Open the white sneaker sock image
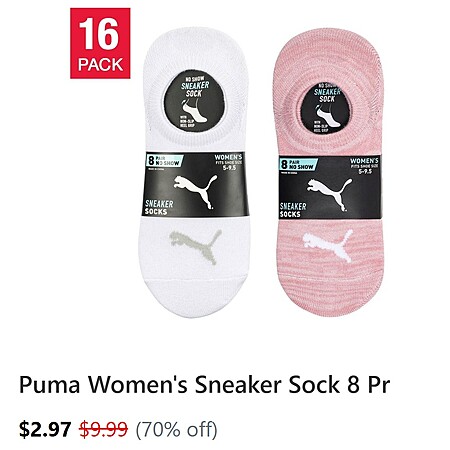The image size is (450, 450). coord(194,172)
